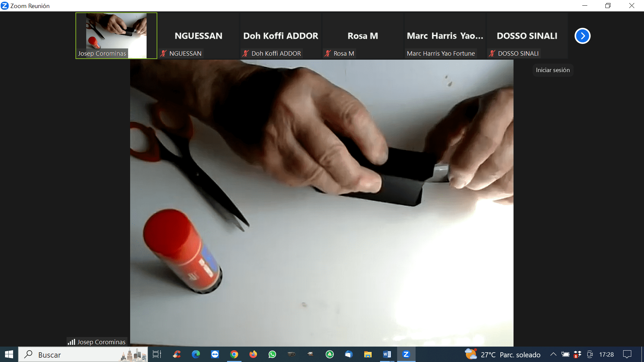Click Josep Corominas name label at bottom
This screenshot has height=362, width=644.
(x=101, y=342)
